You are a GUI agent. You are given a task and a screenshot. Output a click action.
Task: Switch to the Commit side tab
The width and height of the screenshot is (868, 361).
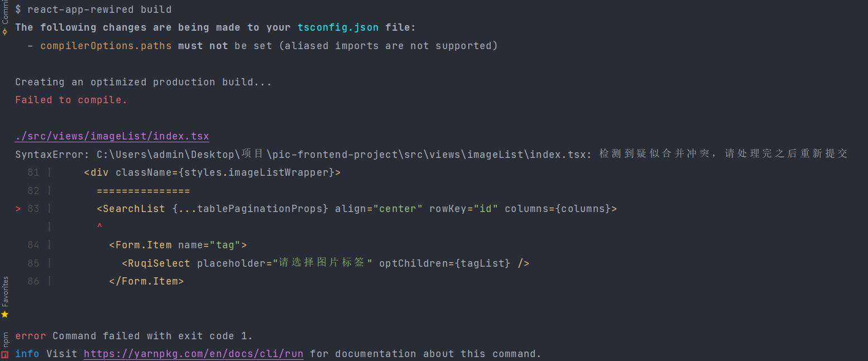[4, 12]
